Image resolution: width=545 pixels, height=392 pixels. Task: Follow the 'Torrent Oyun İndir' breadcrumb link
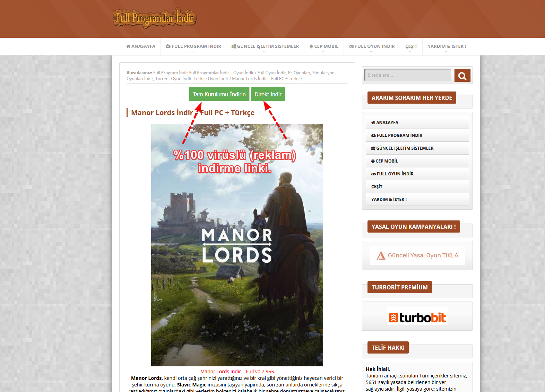[173, 79]
